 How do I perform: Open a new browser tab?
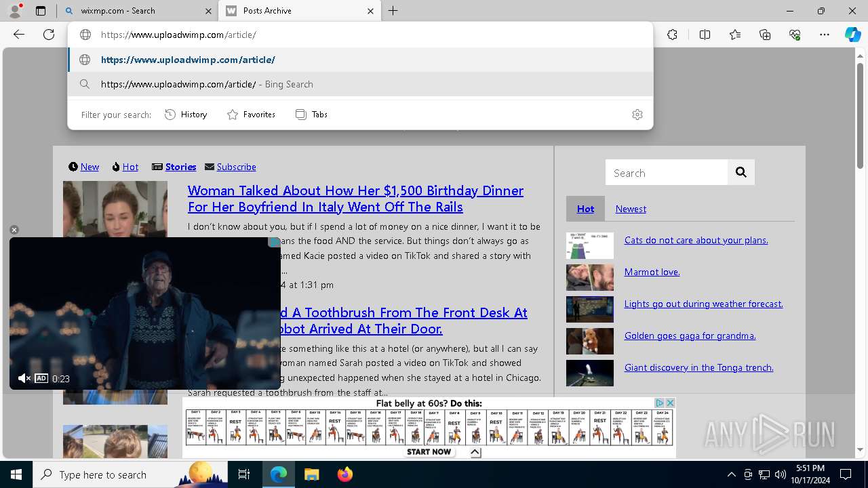point(393,11)
